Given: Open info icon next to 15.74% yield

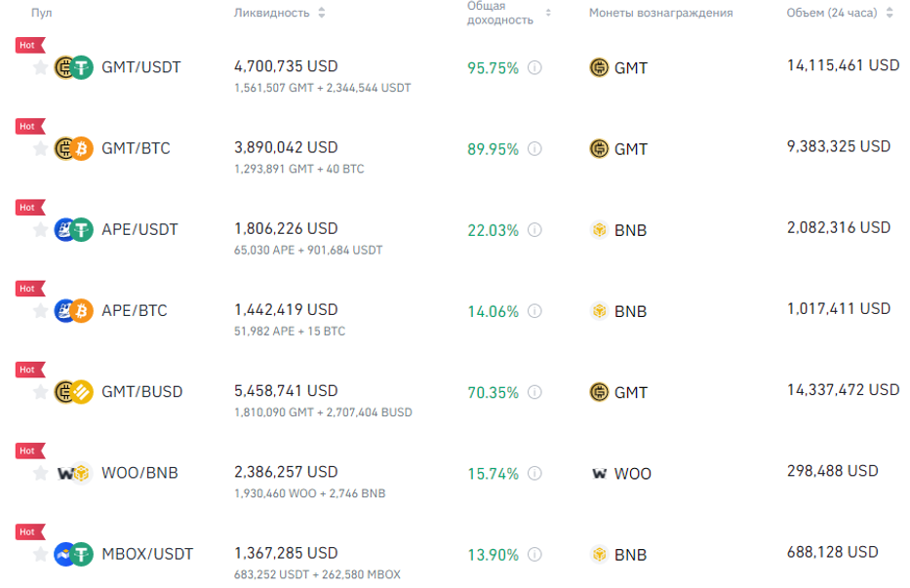Looking at the screenshot, I should [534, 474].
